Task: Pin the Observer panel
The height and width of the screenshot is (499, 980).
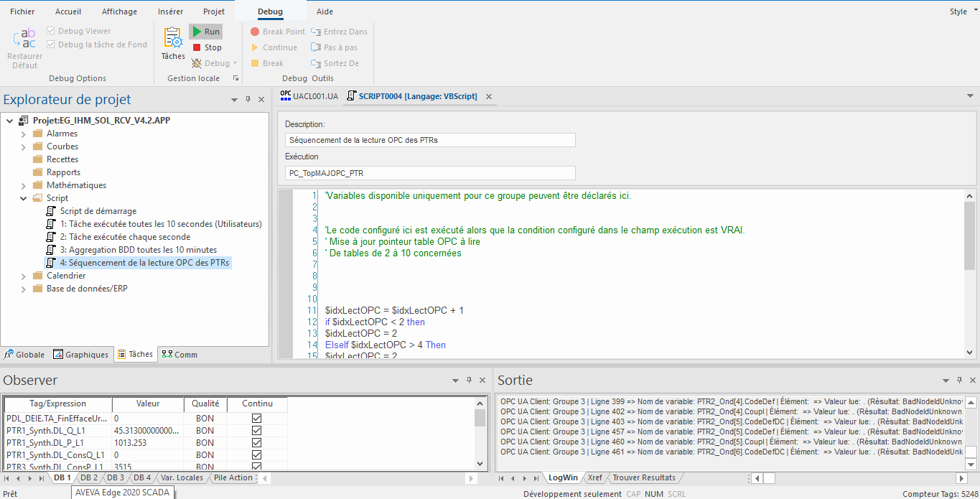Action: pos(469,381)
